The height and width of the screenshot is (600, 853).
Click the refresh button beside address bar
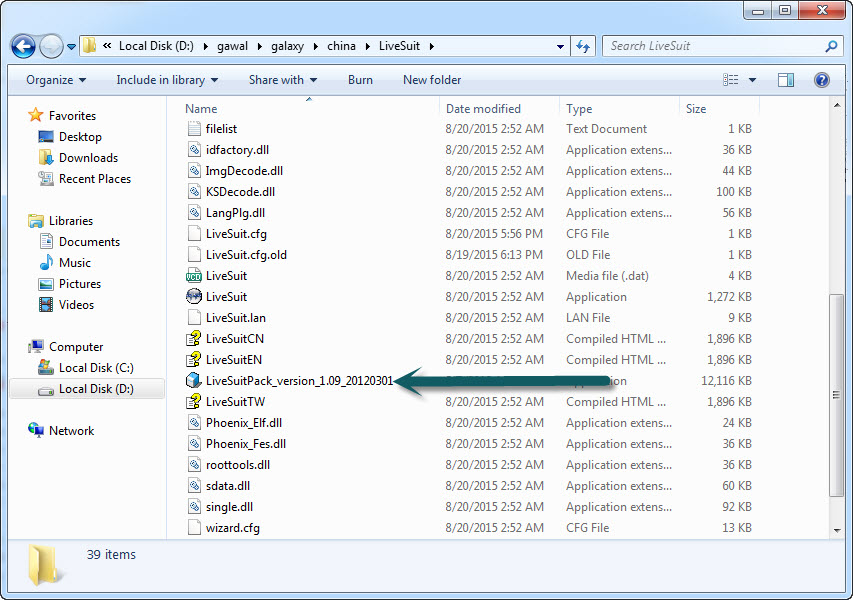[583, 47]
